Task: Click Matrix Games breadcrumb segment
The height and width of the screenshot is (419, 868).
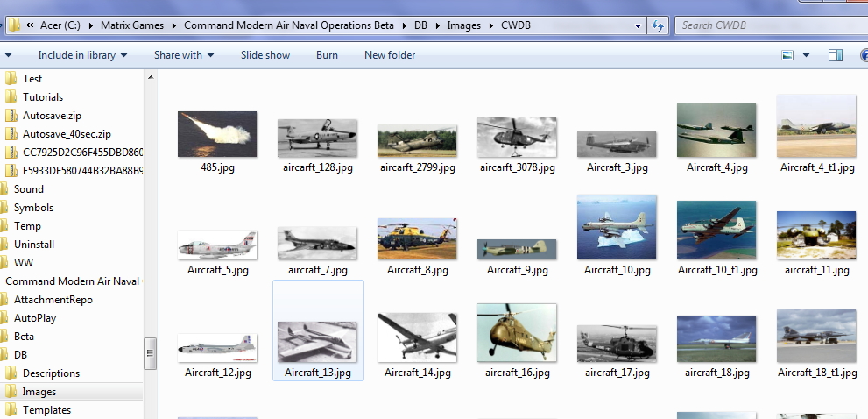Action: [132, 25]
